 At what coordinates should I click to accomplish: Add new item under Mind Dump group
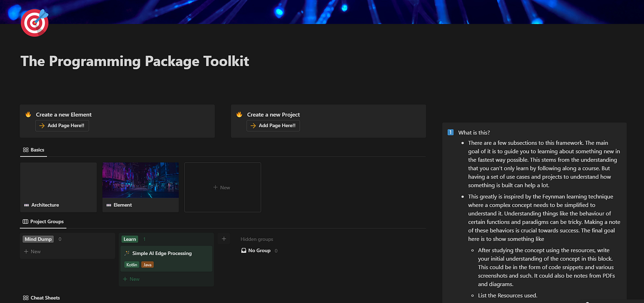(x=33, y=251)
